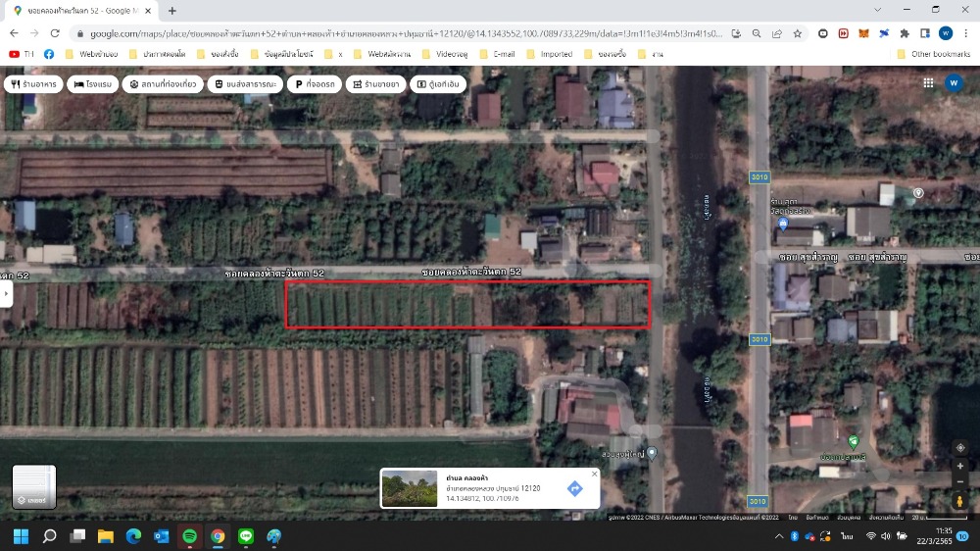Open the Other bookmarks folder
This screenshot has width=980, height=551.
(934, 54)
